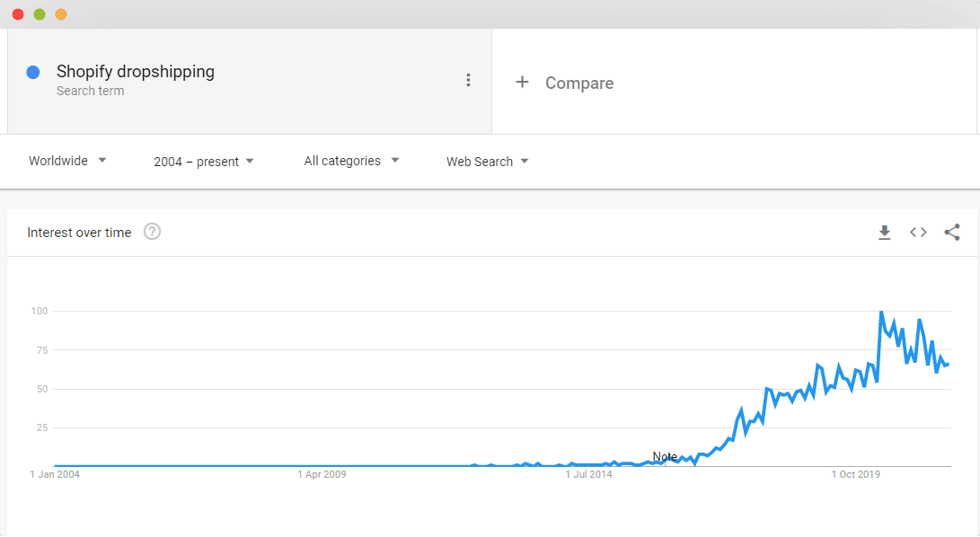Open the 2004 – present time range dropdown
This screenshot has height=537, width=980.
204,162
